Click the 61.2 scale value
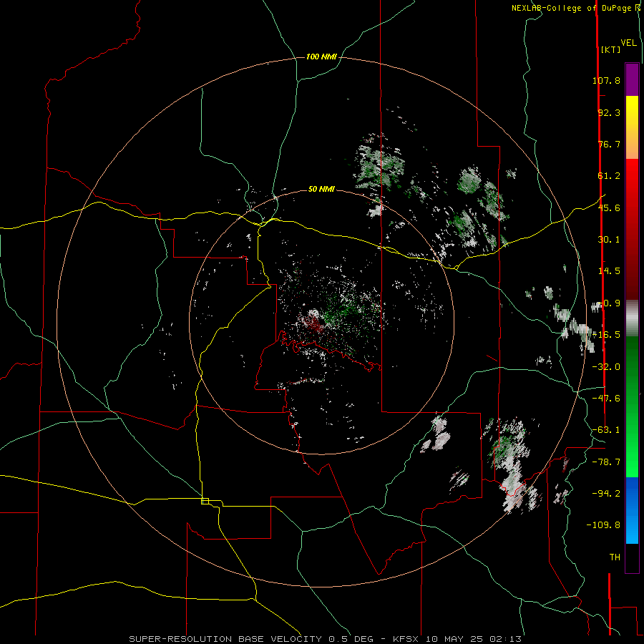Image resolution: width=644 pixels, height=644 pixels. click(x=609, y=176)
